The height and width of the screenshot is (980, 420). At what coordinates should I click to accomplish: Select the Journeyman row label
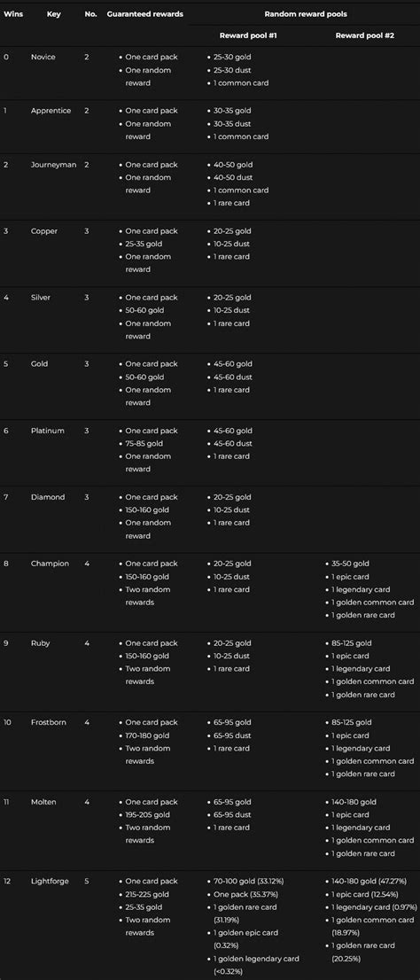(x=53, y=165)
